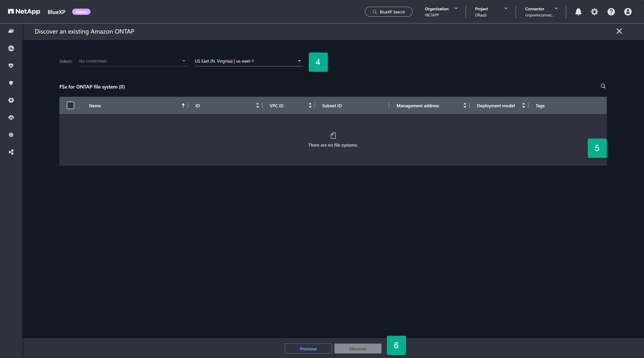
Task: Open the Health pulse sidebar icon
Action: tap(11, 48)
